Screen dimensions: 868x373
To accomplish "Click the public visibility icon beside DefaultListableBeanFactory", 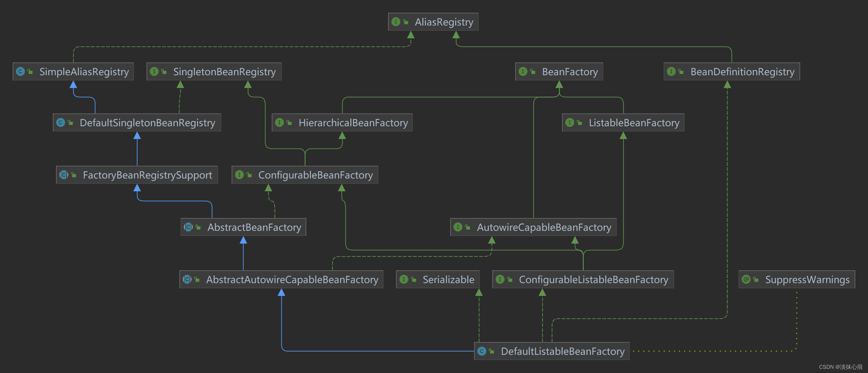I will point(492,351).
